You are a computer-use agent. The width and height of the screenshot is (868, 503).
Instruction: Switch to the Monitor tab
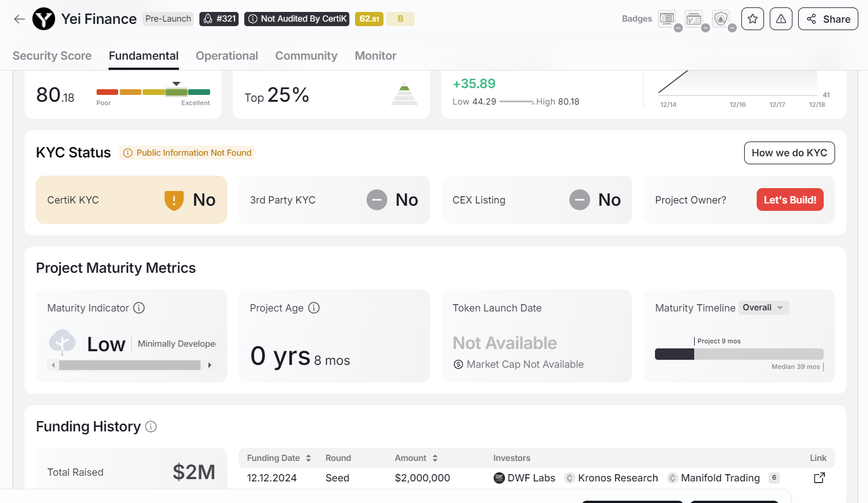point(375,56)
